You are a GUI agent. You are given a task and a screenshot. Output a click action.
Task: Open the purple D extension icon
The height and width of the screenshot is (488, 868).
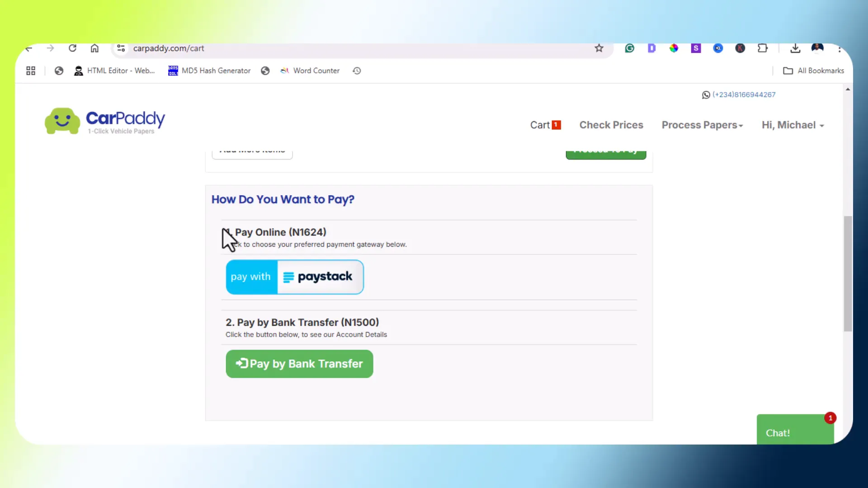click(651, 48)
